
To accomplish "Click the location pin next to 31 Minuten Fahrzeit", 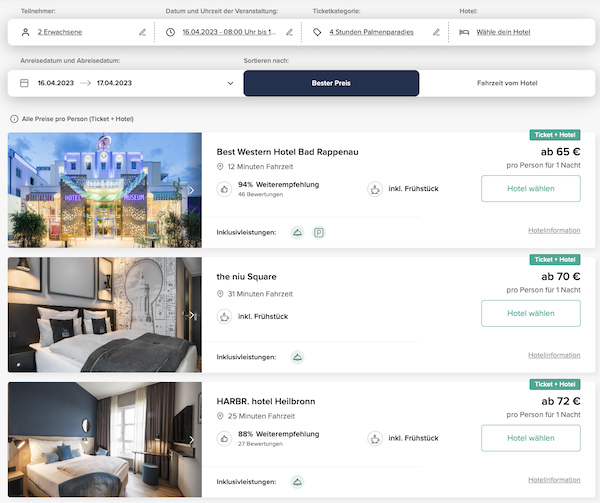I will pyautogui.click(x=220, y=294).
